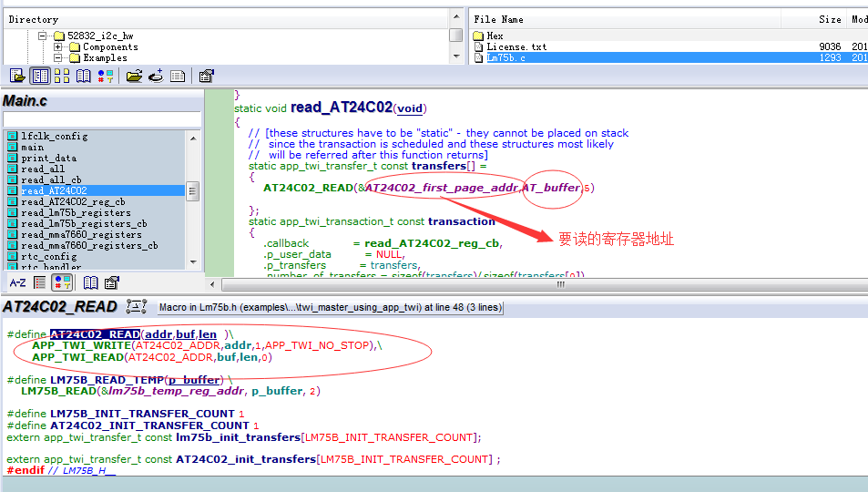This screenshot has width=868, height=492.
Task: Jump to read_lm75b_registers_cb symbol
Action: (x=84, y=224)
